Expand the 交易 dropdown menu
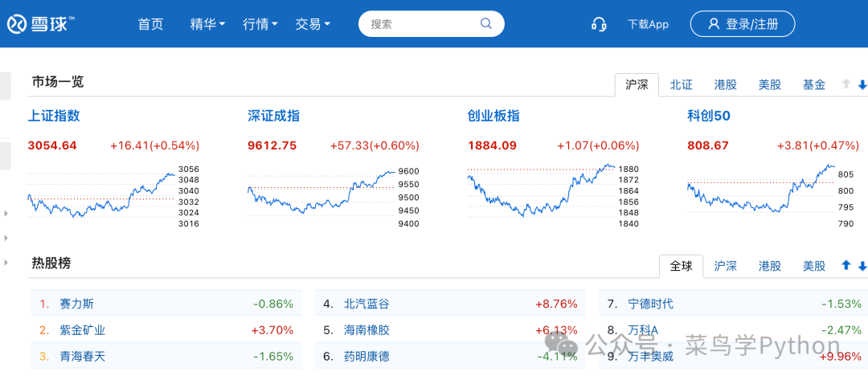868x380 pixels. click(313, 24)
